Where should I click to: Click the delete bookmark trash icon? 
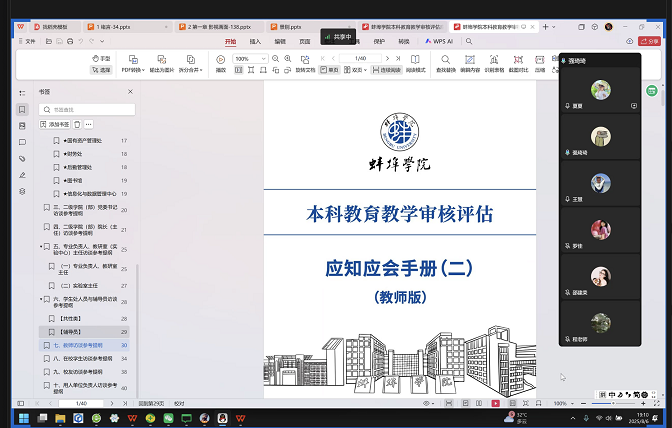pyautogui.click(x=77, y=124)
